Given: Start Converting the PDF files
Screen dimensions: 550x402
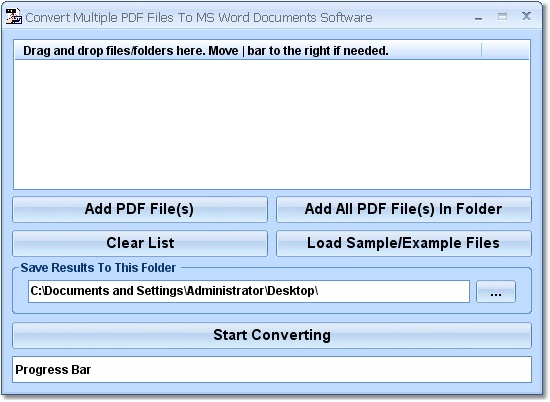Looking at the screenshot, I should tap(272, 335).
